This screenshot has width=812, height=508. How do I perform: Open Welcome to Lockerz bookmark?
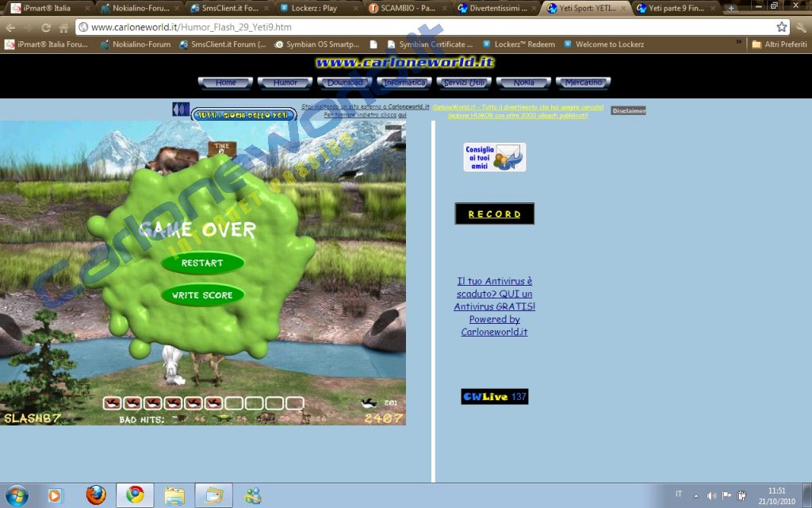(603, 44)
